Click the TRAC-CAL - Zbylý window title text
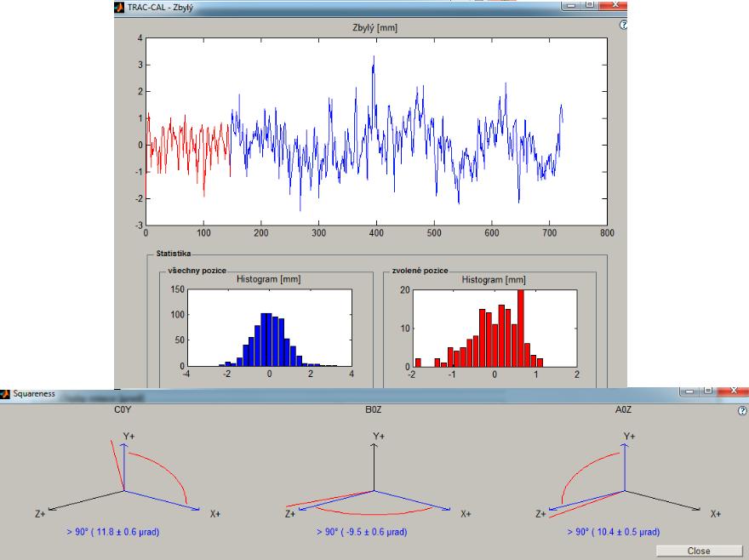This screenshot has width=749, height=560. 160,8
